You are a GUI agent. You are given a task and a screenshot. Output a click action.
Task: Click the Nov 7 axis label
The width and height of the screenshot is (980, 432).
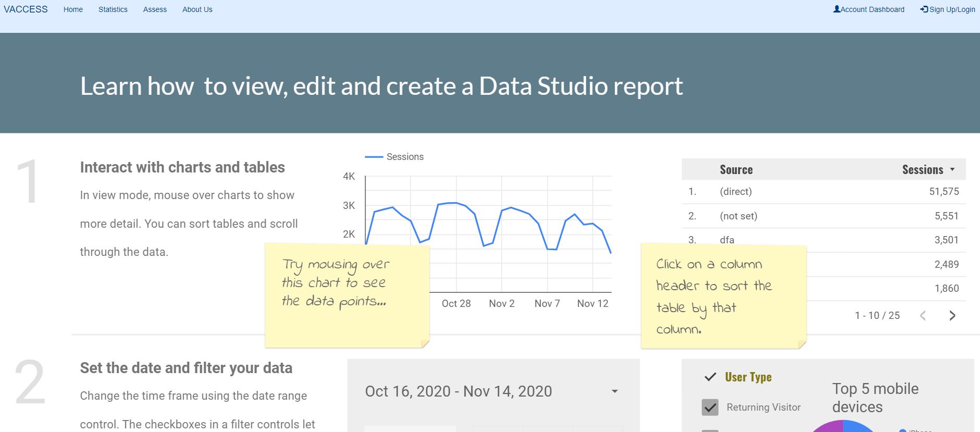point(547,303)
